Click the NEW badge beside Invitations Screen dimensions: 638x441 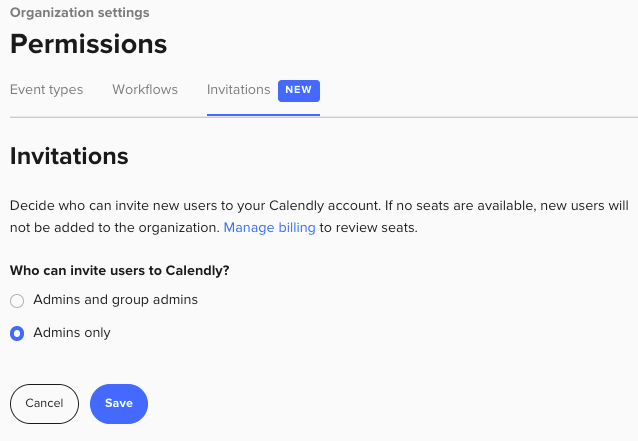point(299,90)
